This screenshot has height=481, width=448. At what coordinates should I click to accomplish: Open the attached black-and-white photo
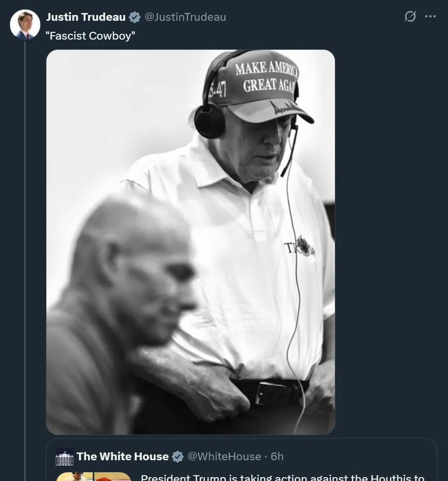coord(190,241)
